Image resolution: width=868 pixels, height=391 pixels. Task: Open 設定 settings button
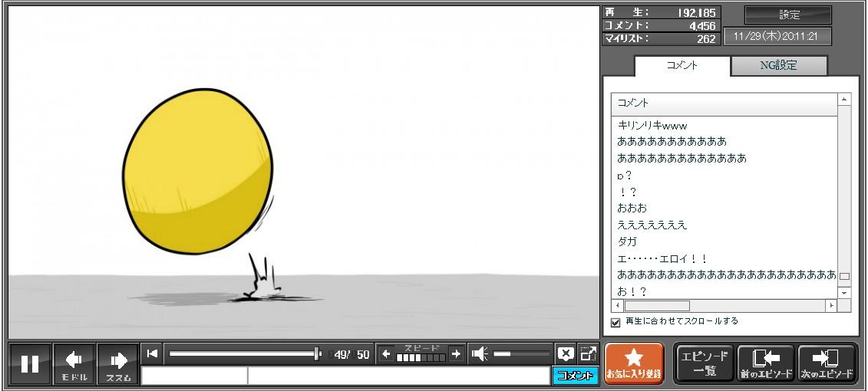tap(788, 15)
